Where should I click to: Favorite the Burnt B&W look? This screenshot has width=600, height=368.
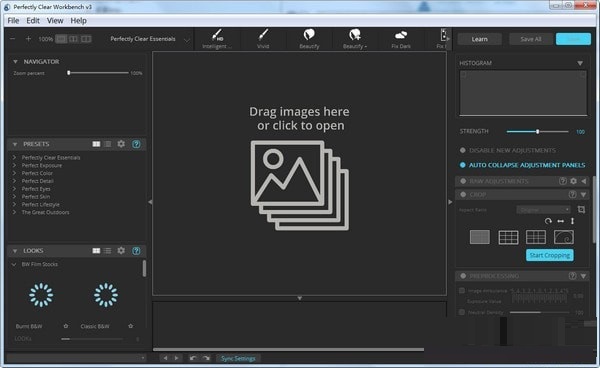tap(66, 326)
